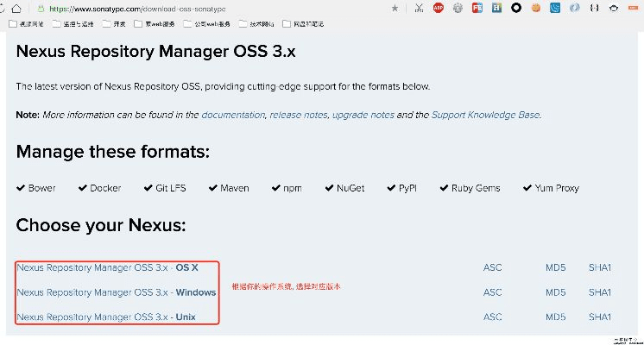Click the Nexus Repository Manager OSS 3.x heading

(x=155, y=51)
